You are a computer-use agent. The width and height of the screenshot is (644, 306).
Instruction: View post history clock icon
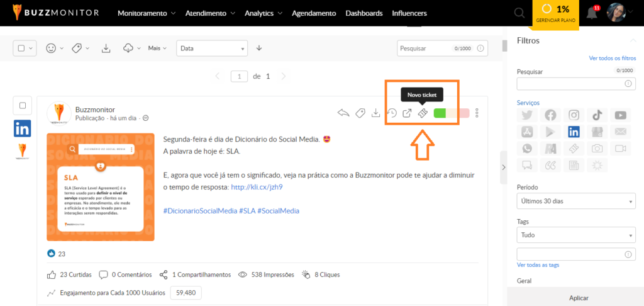(x=391, y=113)
